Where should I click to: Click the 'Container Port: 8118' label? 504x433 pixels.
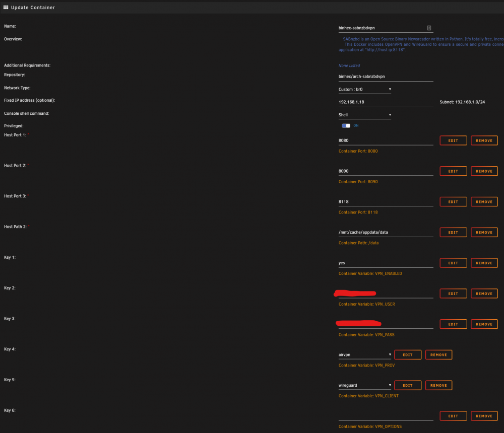pos(358,212)
